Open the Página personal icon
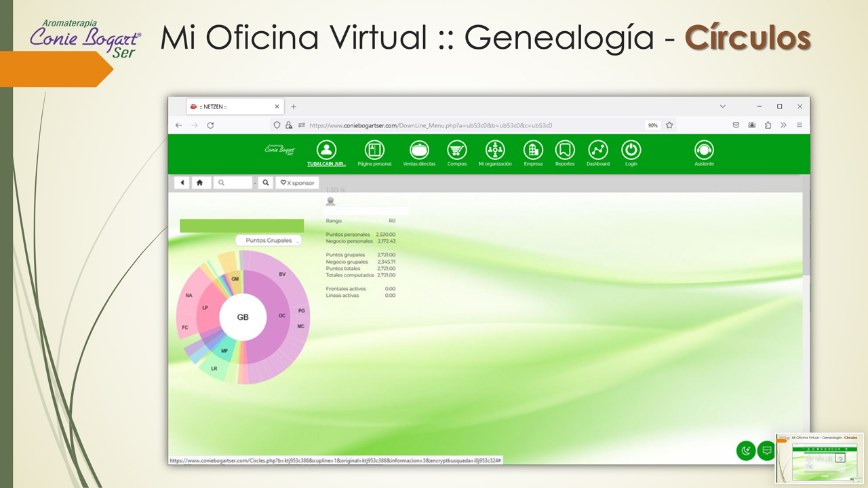 [374, 150]
